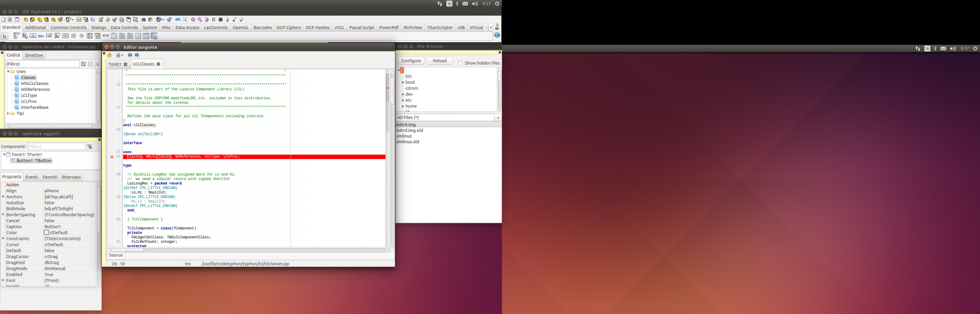Expand the dev folder in File Browser
Viewport: 980px width, 314px height.
[403, 94]
